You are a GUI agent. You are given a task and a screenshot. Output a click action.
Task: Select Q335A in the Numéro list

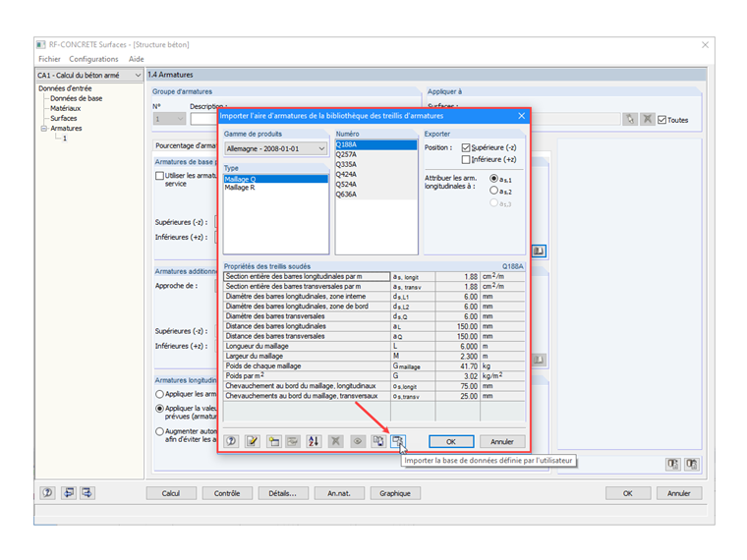click(x=375, y=165)
